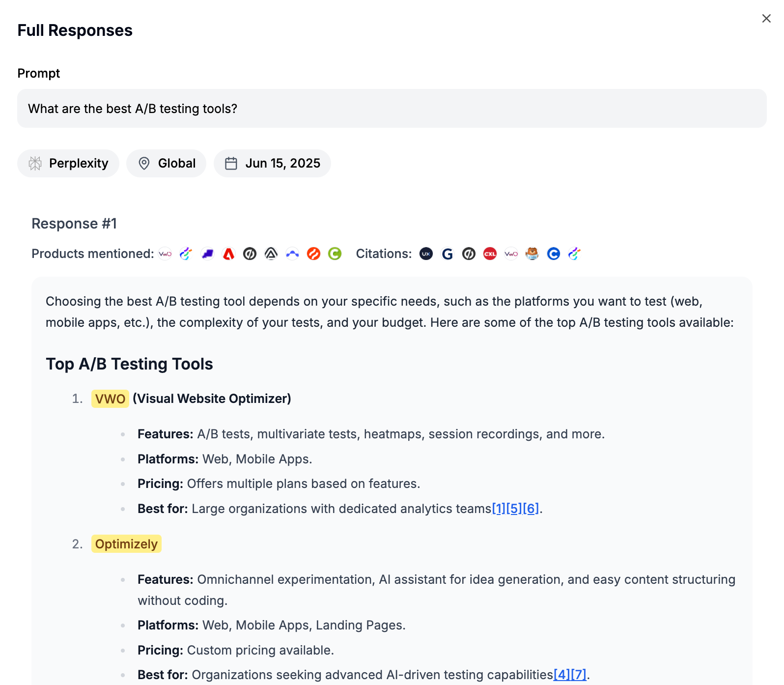The height and width of the screenshot is (685, 784).
Task: Click the VWO logo under Products mentioned
Action: pos(165,254)
